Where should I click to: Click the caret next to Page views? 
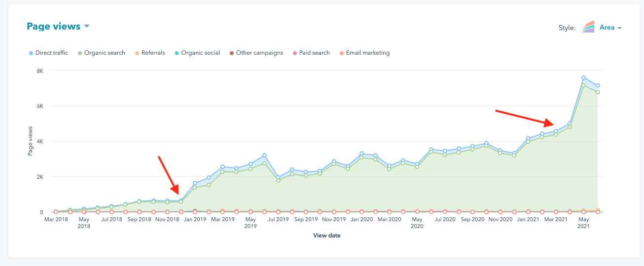pyautogui.click(x=87, y=26)
